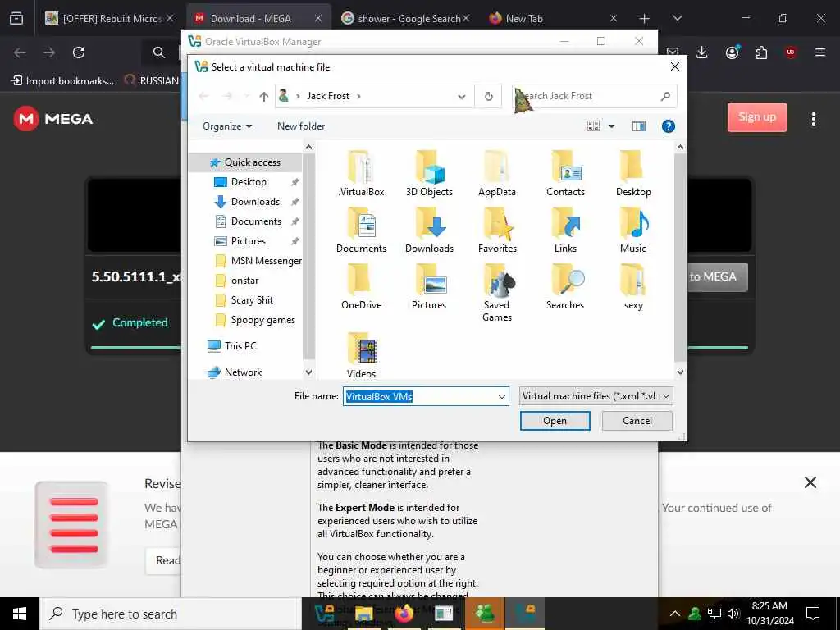The image size is (840, 630).
Task: Click New folder in the dialog toolbar
Action: click(301, 126)
